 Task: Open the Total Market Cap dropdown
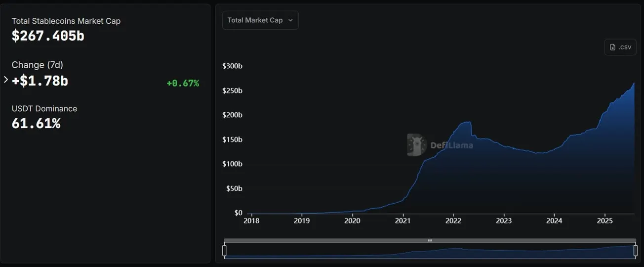tap(260, 20)
